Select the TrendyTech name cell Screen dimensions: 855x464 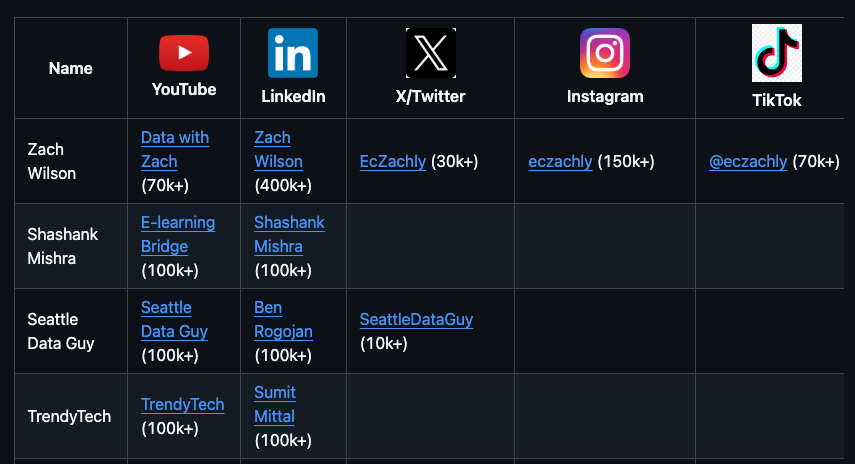click(69, 416)
